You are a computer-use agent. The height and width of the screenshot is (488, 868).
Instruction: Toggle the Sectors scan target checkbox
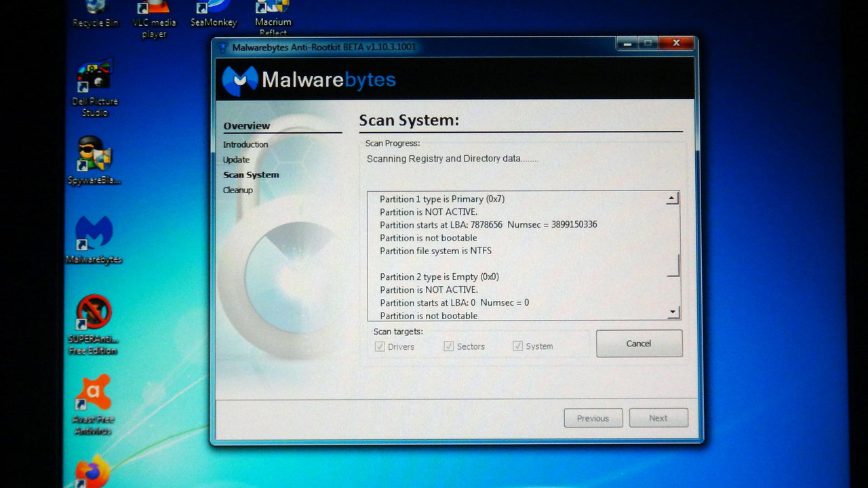448,346
